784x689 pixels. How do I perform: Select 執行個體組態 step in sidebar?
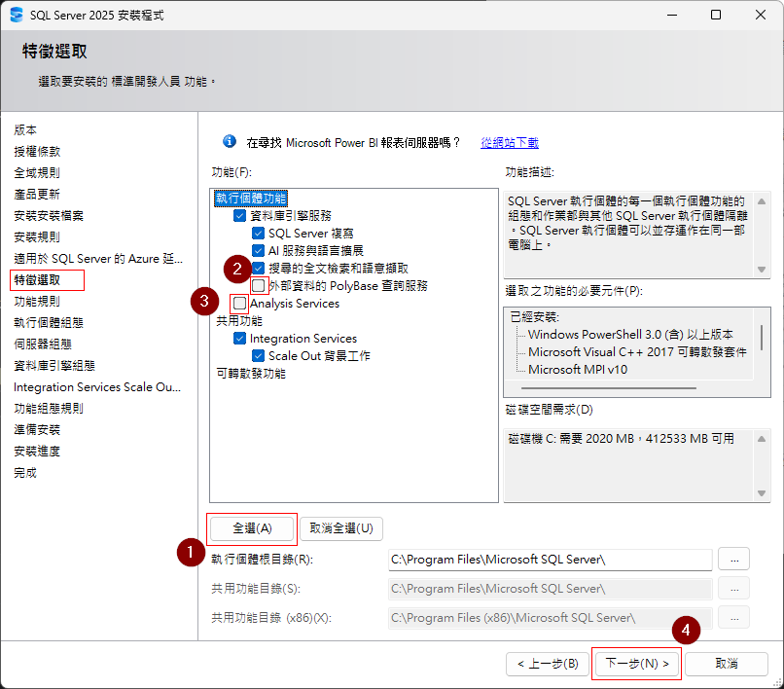tap(49, 323)
